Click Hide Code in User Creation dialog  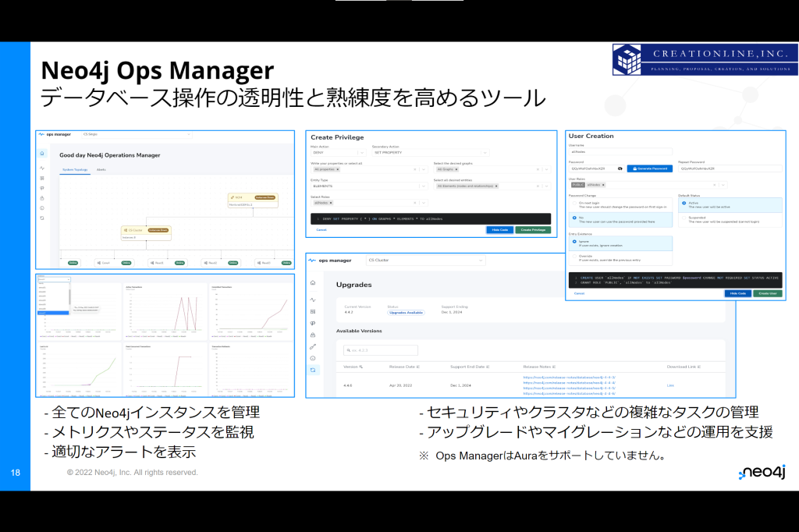pos(738,293)
